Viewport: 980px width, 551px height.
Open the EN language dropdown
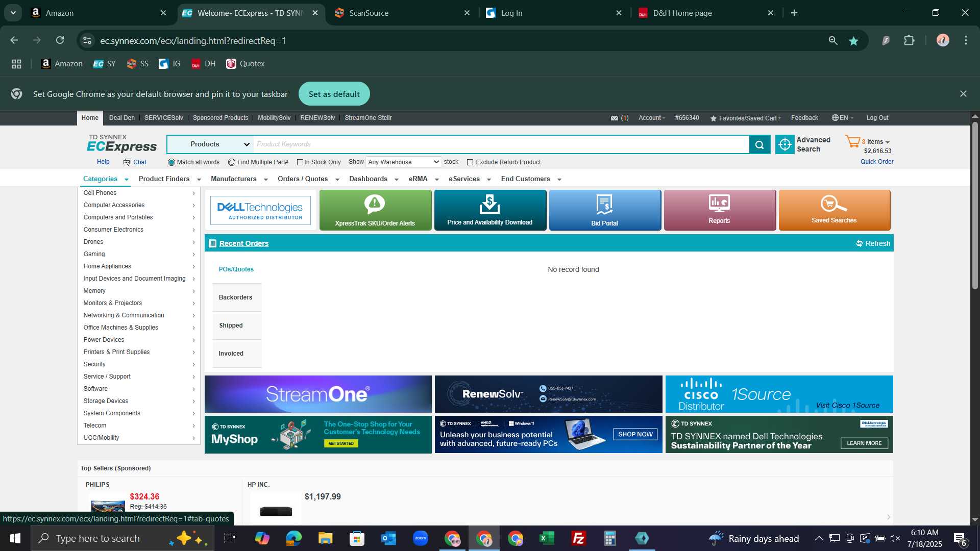click(x=843, y=118)
